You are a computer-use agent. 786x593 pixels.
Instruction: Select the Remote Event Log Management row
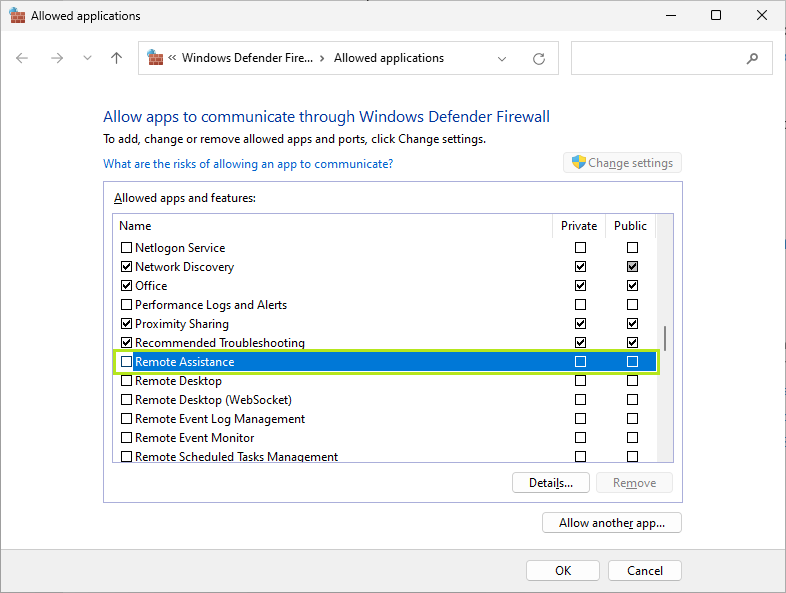pos(385,419)
